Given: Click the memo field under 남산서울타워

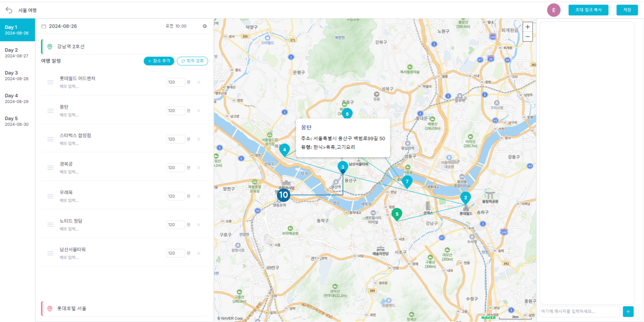Looking at the screenshot, I should (69, 257).
